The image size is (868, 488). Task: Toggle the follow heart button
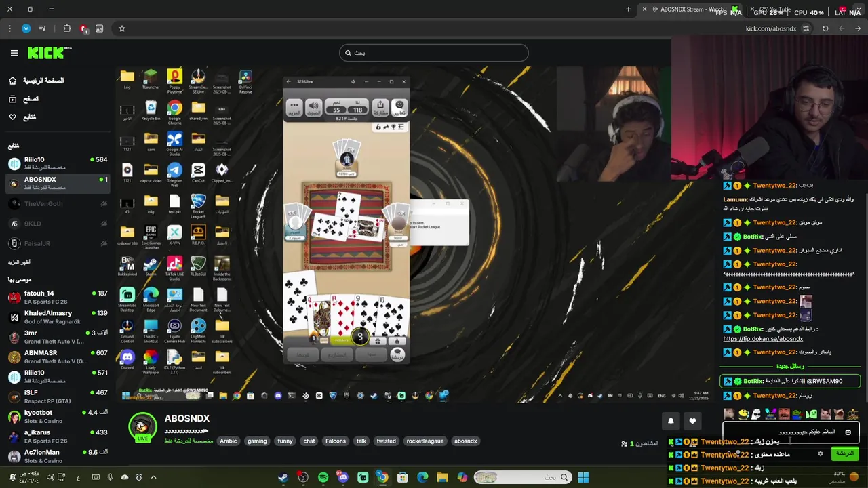coord(692,421)
